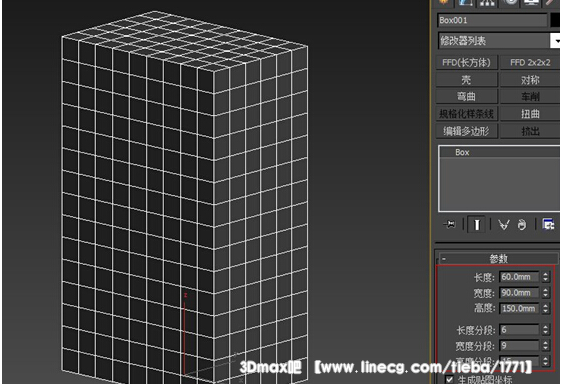The image size is (561, 384).
Task: Click make unique icon
Action: pos(504,225)
